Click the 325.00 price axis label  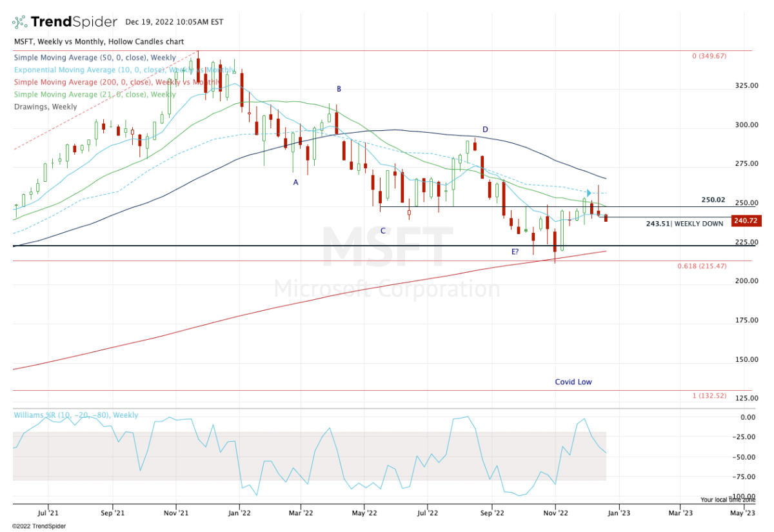[x=747, y=86]
